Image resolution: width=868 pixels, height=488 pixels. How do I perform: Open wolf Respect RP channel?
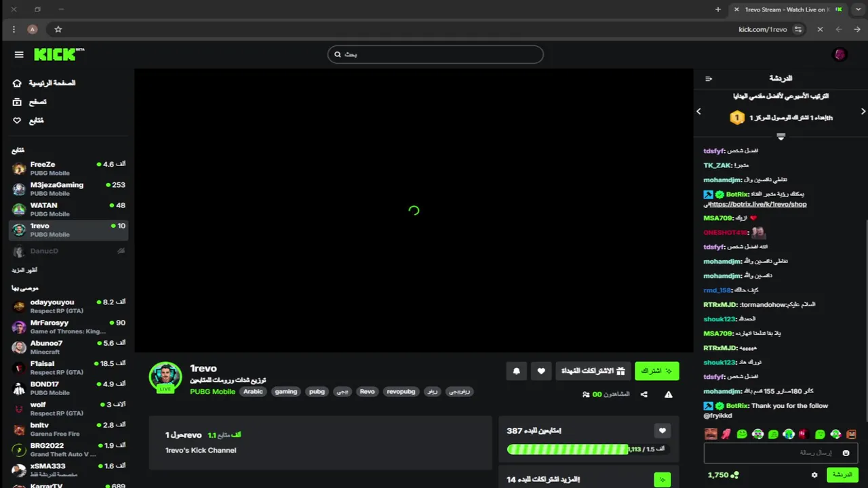pyautogui.click(x=68, y=409)
